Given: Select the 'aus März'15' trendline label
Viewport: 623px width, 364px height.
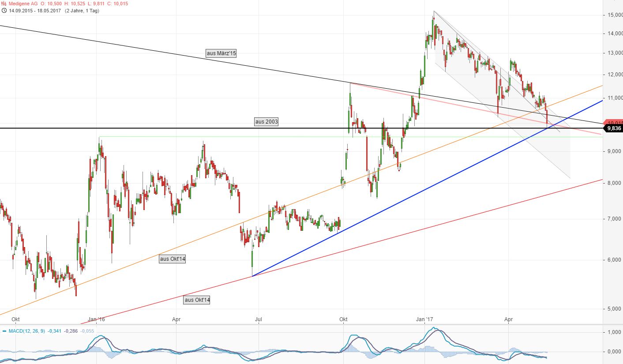Looking at the screenshot, I should coord(221,53).
